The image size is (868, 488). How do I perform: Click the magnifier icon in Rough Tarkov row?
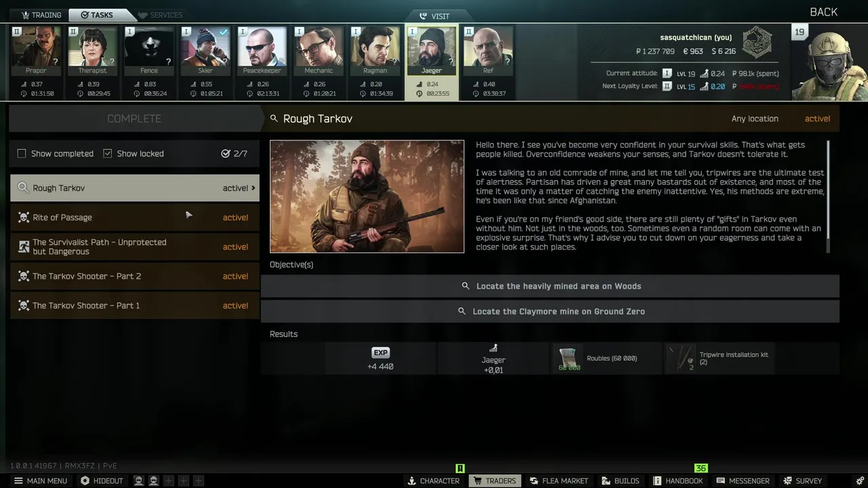point(24,188)
